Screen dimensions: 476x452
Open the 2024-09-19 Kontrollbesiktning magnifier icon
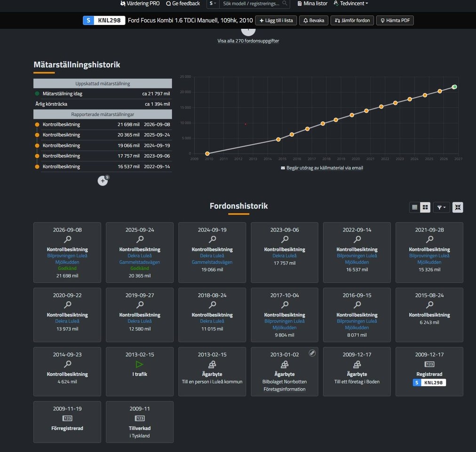click(x=212, y=240)
